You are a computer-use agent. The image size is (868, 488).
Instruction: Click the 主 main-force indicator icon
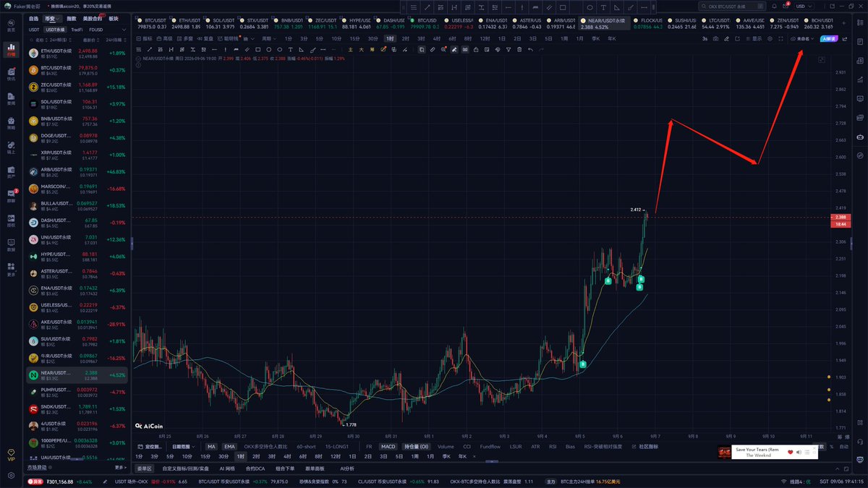click(351, 50)
